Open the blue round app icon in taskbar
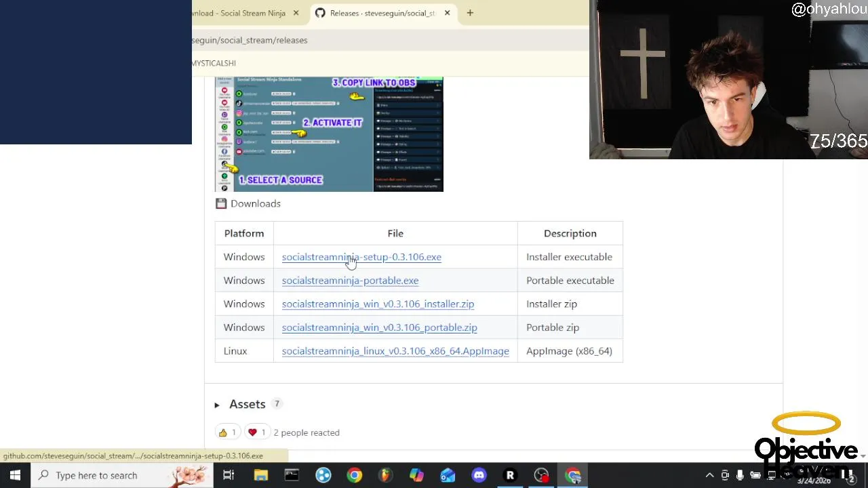 coord(323,475)
